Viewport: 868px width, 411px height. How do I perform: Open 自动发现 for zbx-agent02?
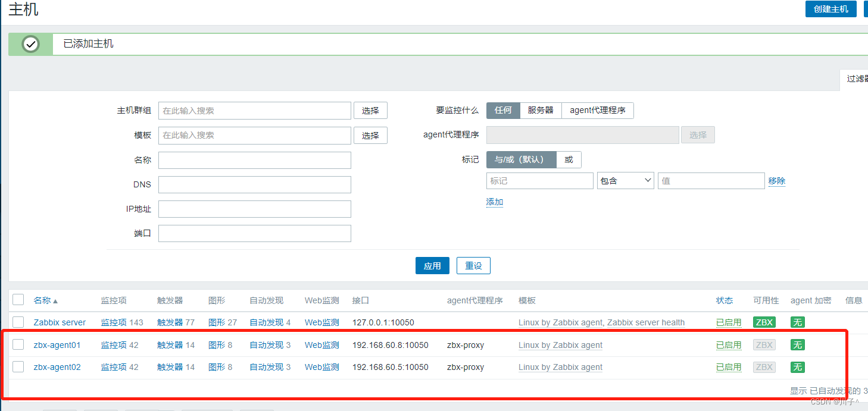[x=266, y=367]
